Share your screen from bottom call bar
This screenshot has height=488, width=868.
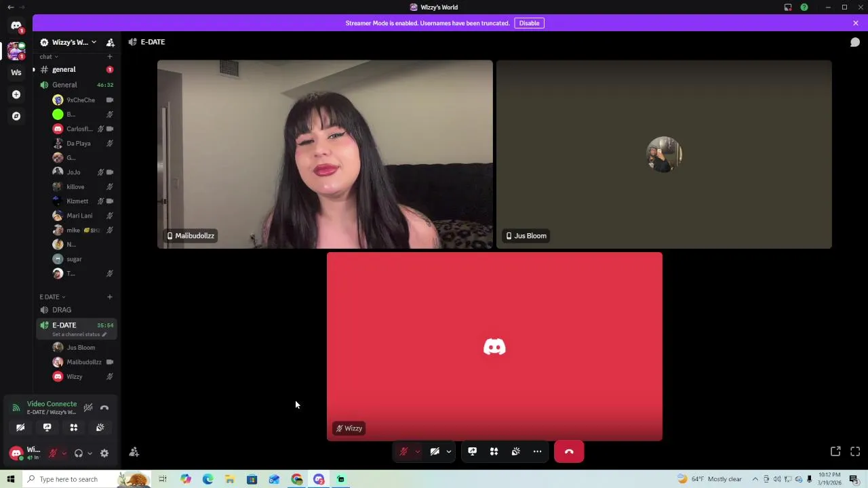tap(472, 451)
